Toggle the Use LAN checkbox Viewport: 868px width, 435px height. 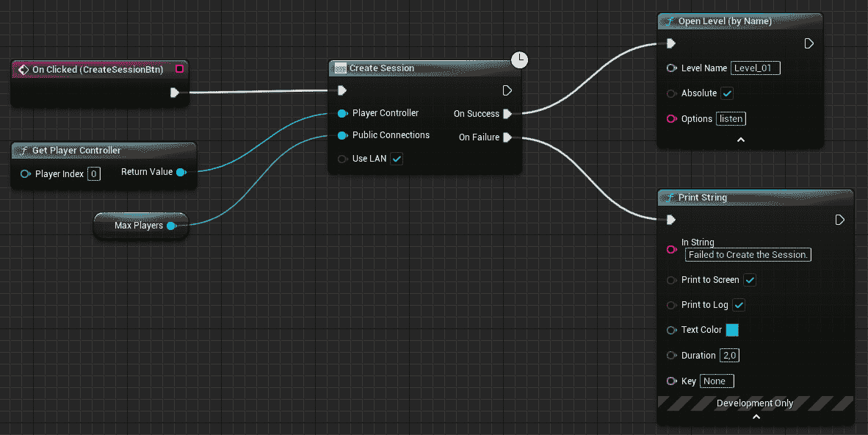coord(397,159)
